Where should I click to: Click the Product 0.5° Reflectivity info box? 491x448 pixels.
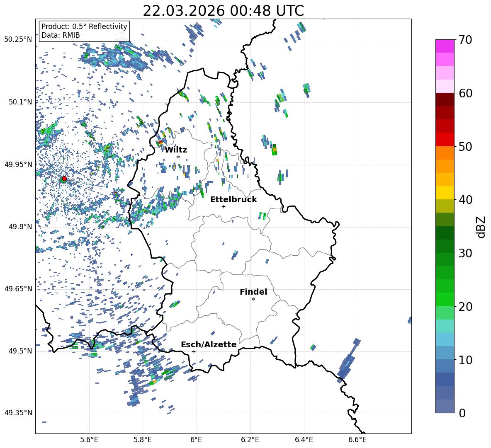84,31
